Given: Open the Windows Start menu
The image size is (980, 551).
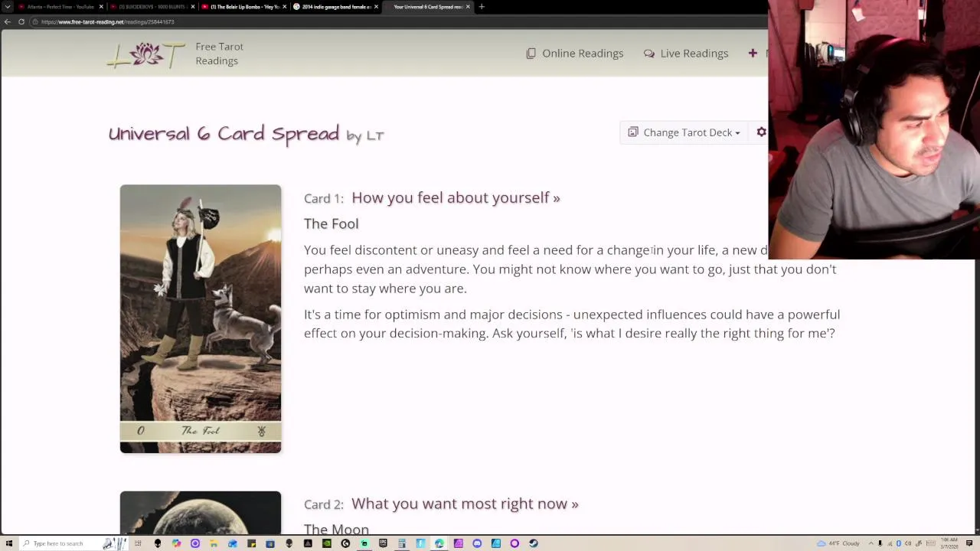Looking at the screenshot, I should [x=8, y=543].
